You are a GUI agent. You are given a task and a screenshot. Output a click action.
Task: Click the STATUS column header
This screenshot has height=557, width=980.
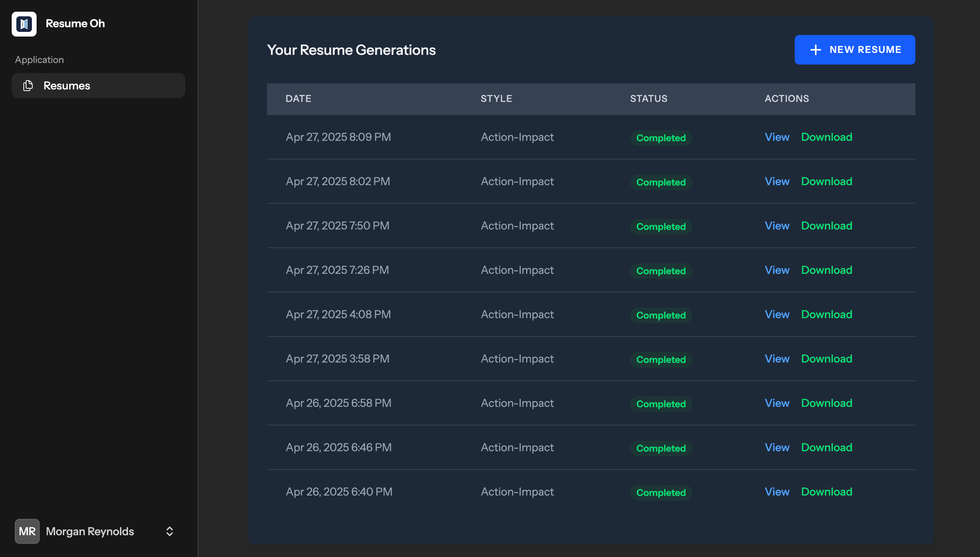[x=648, y=99]
